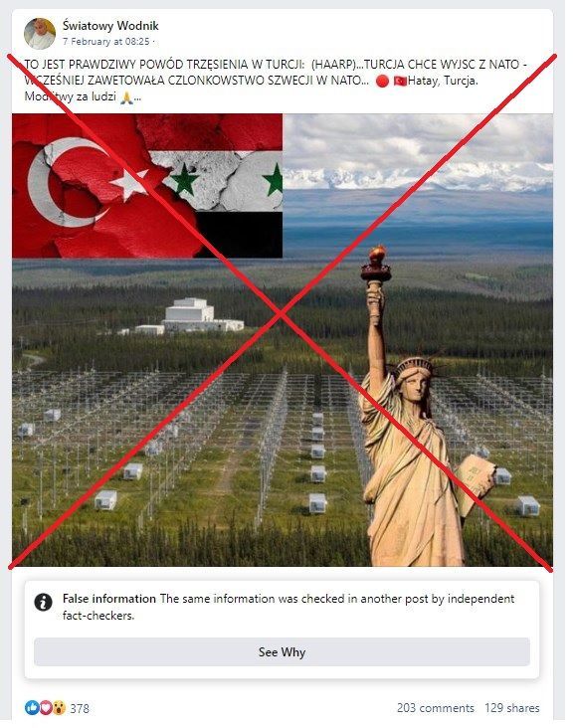Open the 378 reactions count

point(80,708)
